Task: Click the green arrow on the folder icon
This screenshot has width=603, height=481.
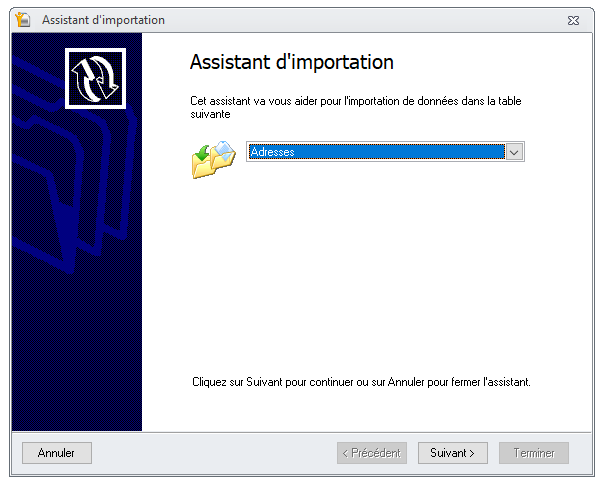Action: (x=204, y=150)
